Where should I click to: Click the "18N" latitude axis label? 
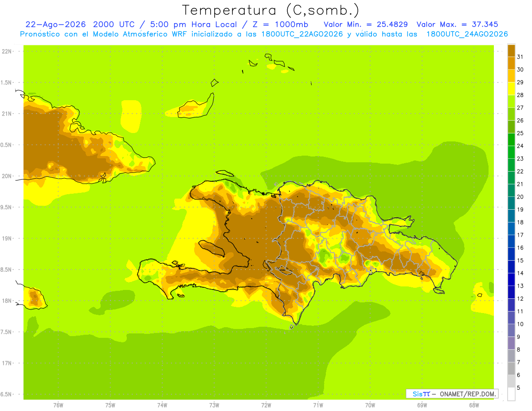click(7, 301)
